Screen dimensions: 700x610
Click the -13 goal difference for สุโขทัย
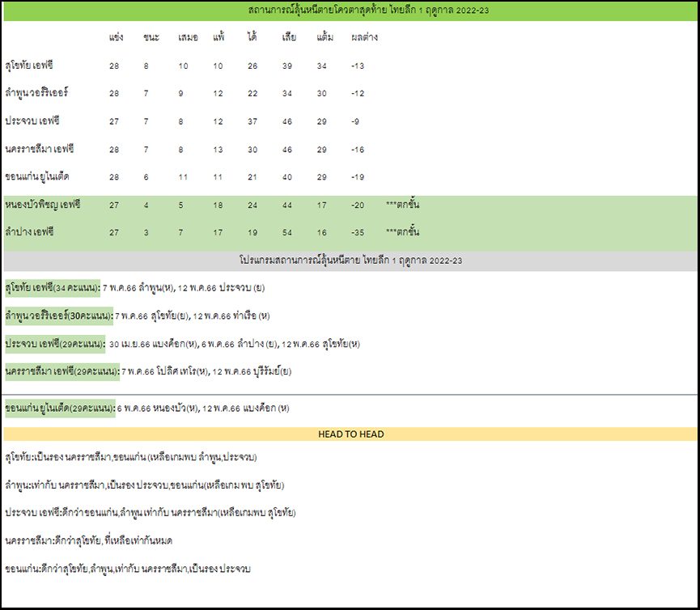[358, 66]
